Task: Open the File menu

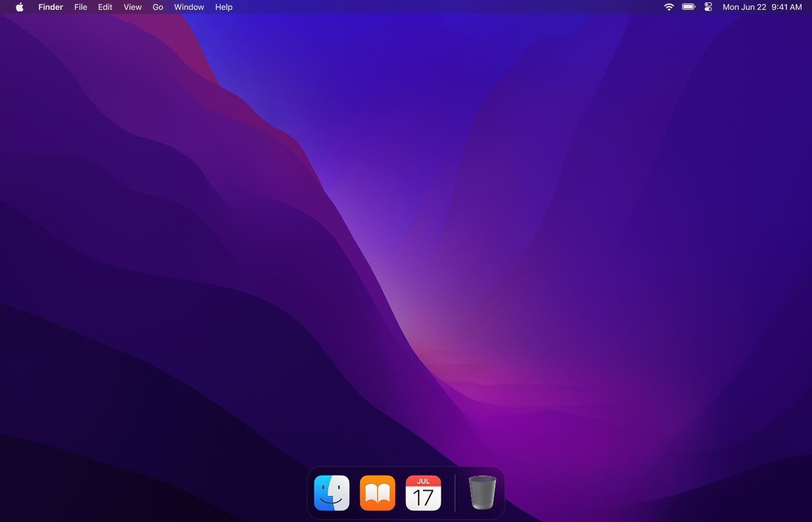Action: pos(81,7)
